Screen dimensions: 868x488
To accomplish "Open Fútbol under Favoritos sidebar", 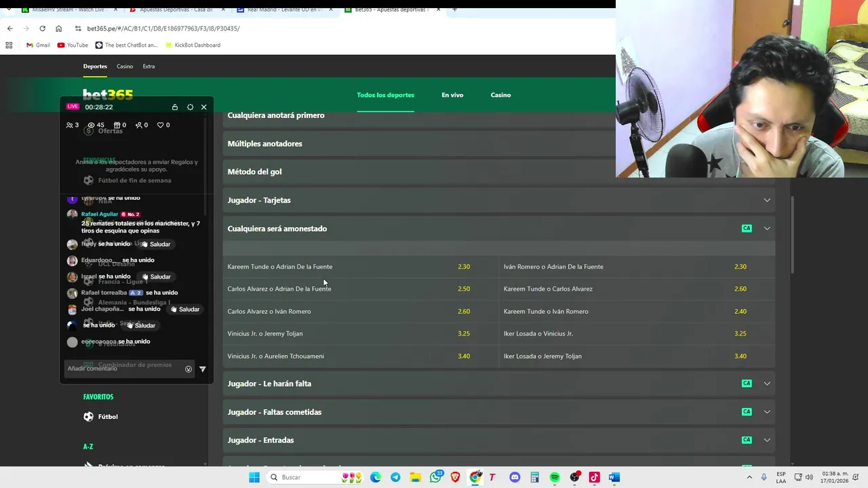I will tap(100, 417).
